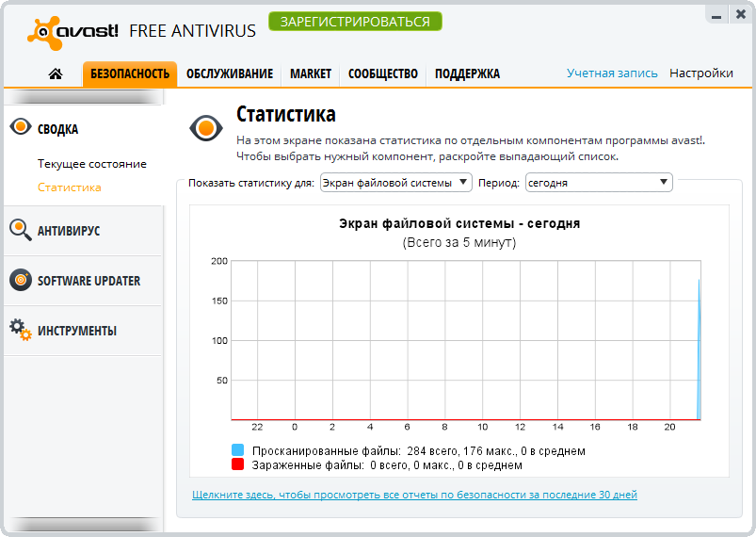Click red Зараженные файлы legend swatch

tap(237, 464)
